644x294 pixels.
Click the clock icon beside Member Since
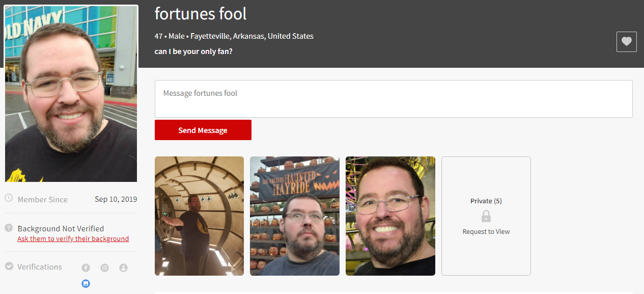pos(9,199)
